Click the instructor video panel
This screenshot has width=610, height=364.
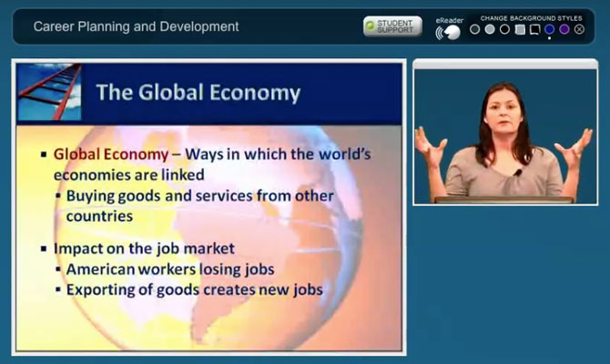[505, 136]
